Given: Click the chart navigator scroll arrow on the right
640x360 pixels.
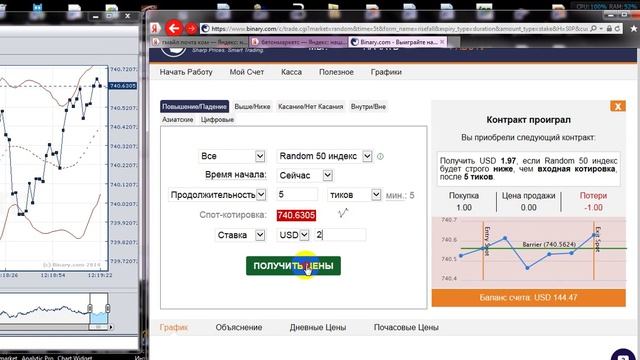Looking at the screenshot, I should (111, 327).
